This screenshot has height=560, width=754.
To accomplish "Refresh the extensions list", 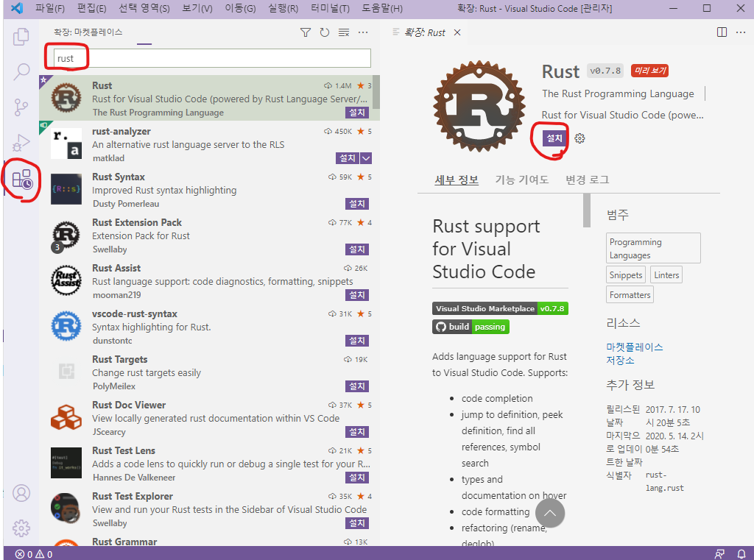I will click(x=325, y=32).
